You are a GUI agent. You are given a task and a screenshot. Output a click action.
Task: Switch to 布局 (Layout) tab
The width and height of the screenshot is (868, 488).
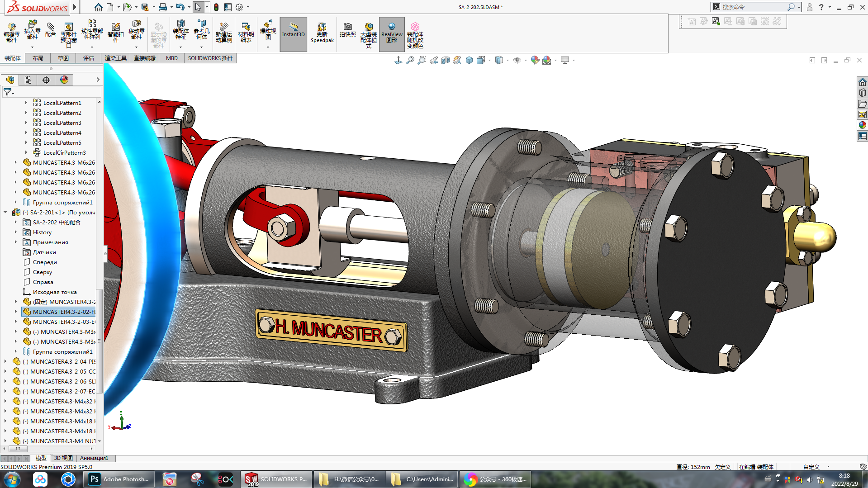38,58
